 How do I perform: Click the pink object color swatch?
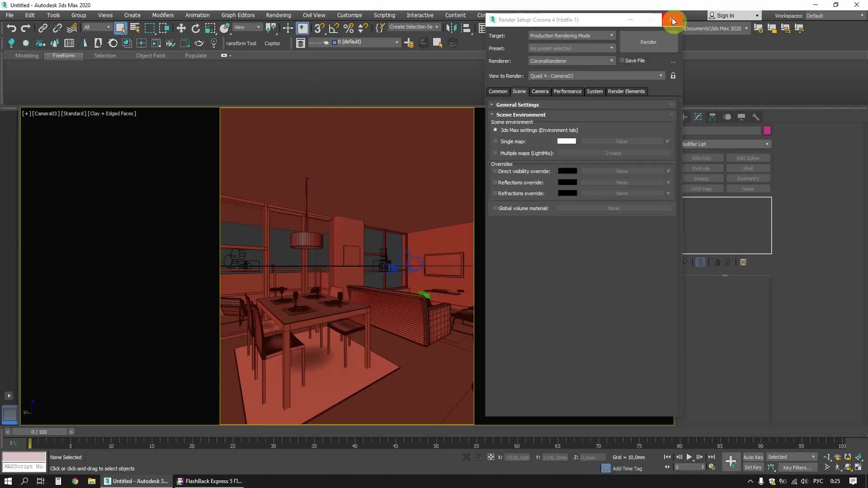click(767, 131)
